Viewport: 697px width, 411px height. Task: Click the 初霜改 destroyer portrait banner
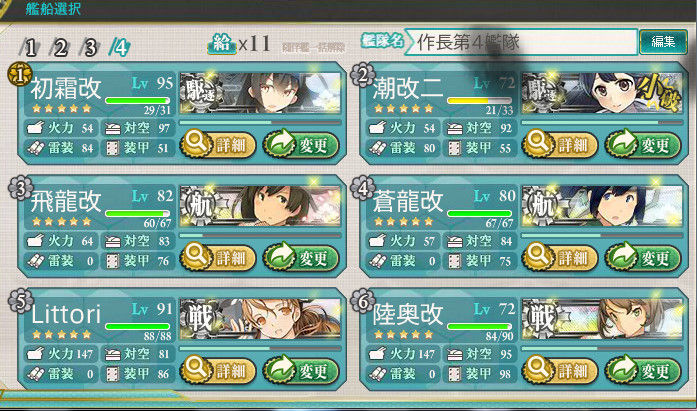point(260,93)
